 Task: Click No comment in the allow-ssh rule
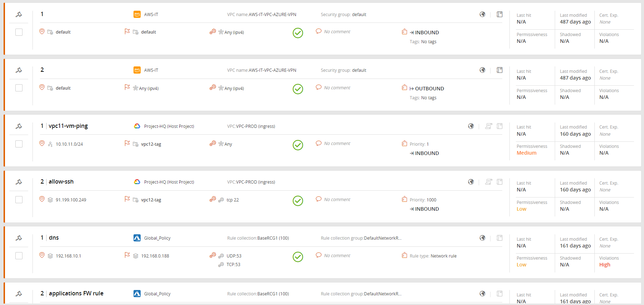click(x=337, y=200)
